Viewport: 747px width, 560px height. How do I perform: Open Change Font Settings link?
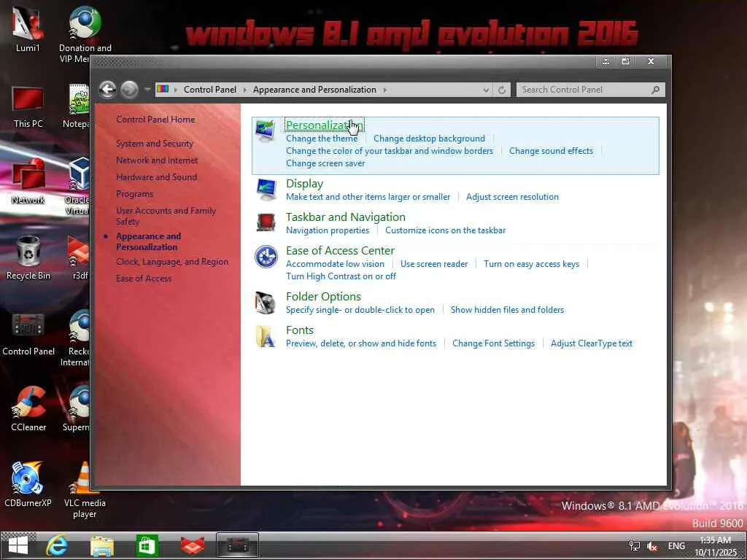494,343
